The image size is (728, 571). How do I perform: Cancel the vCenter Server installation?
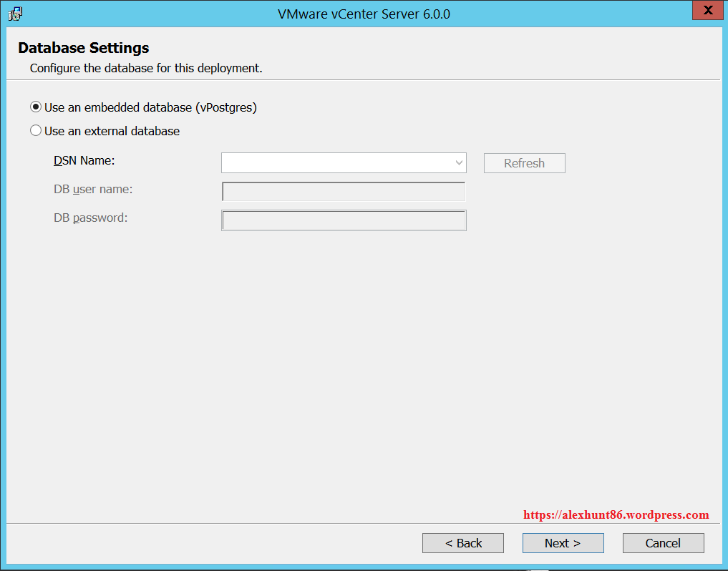coord(663,542)
